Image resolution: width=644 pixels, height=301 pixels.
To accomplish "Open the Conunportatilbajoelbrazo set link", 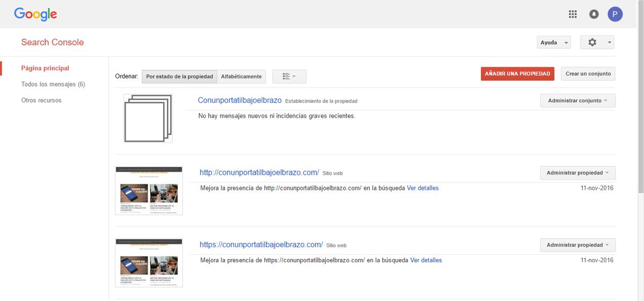I will point(240,101).
